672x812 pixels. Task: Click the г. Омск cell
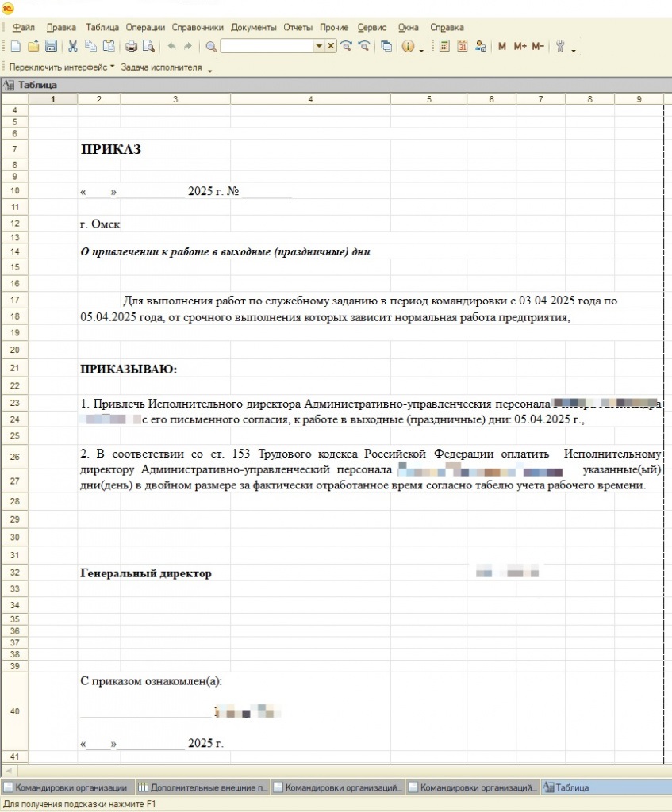(100, 224)
